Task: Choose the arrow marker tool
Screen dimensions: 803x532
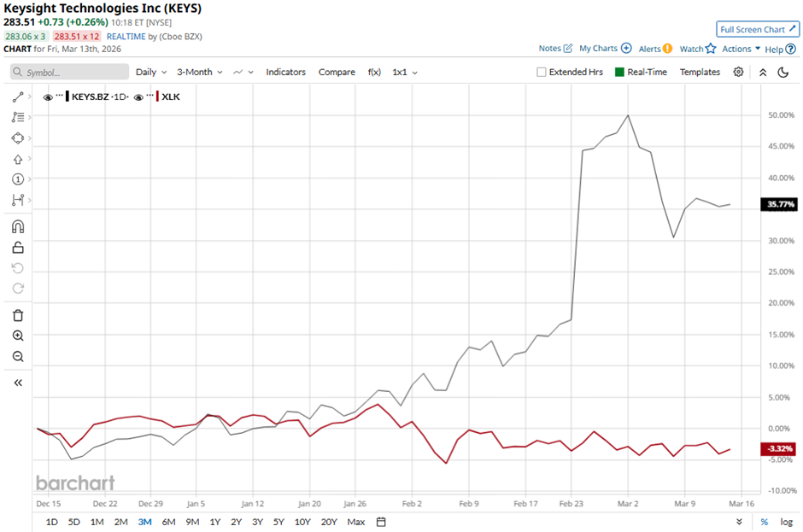Action: 18,159
